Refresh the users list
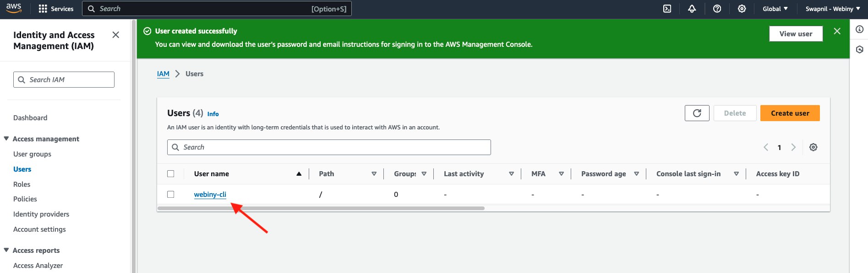 tap(697, 113)
